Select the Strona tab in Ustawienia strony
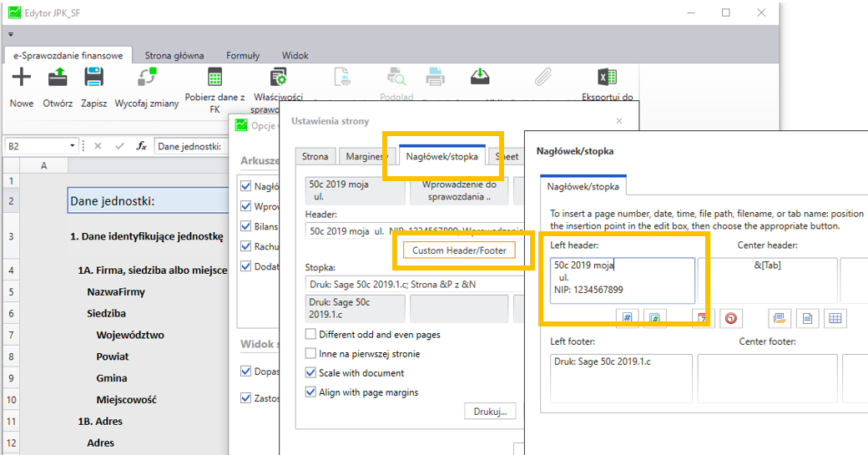This screenshot has width=868, height=455. [315, 157]
